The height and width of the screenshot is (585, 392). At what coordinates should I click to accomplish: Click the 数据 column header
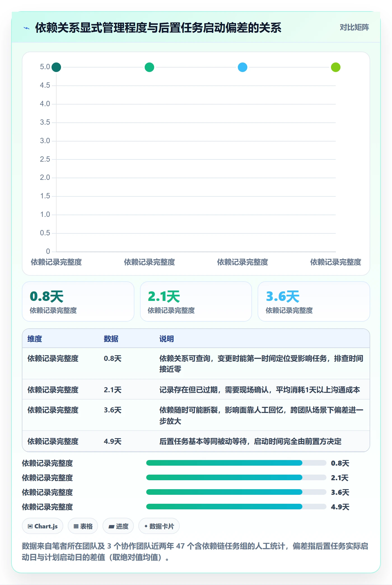[111, 339]
